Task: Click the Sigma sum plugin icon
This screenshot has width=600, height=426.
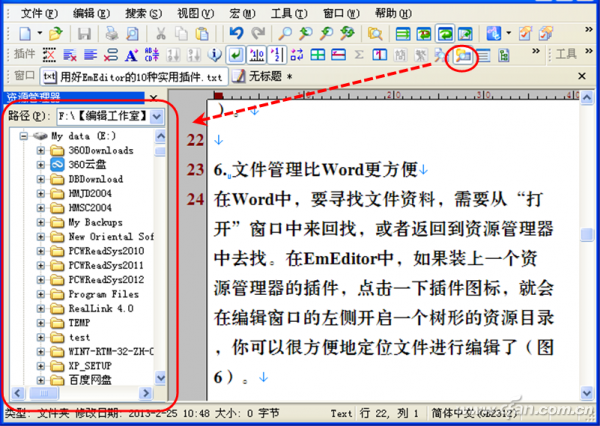Action: coord(359,55)
